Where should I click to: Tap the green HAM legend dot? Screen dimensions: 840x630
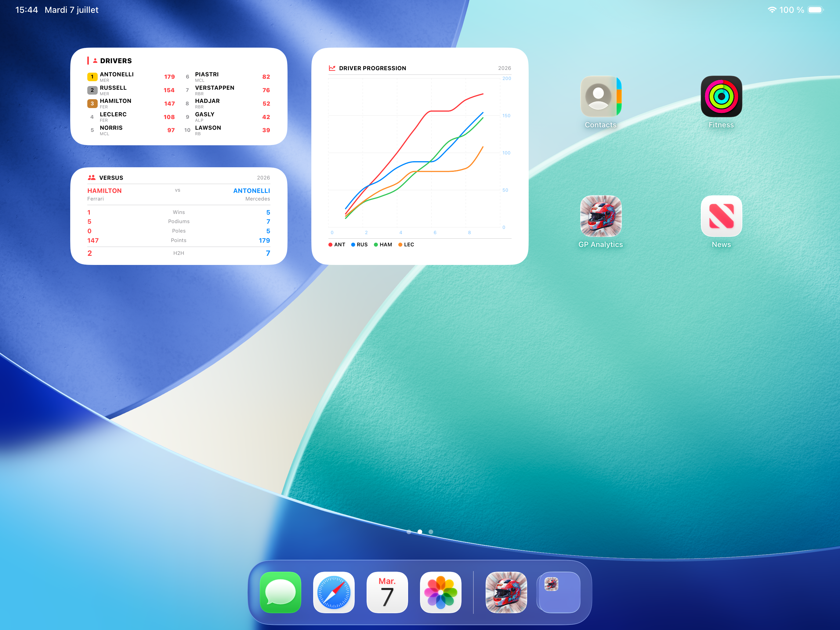pyautogui.click(x=376, y=244)
